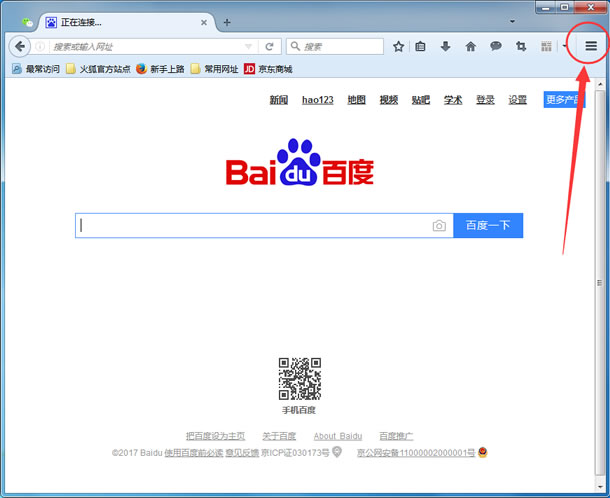Open About Baidu link
Image resolution: width=610 pixels, height=498 pixels.
(338, 436)
